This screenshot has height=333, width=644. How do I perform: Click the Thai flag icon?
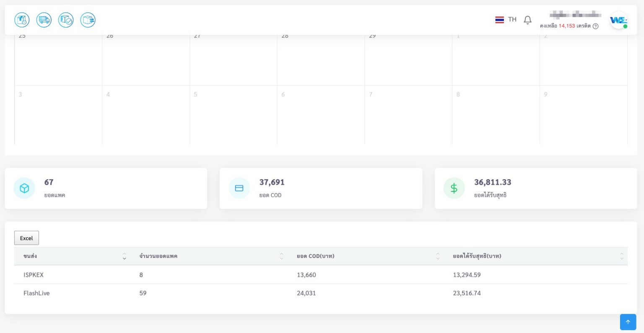tap(499, 20)
